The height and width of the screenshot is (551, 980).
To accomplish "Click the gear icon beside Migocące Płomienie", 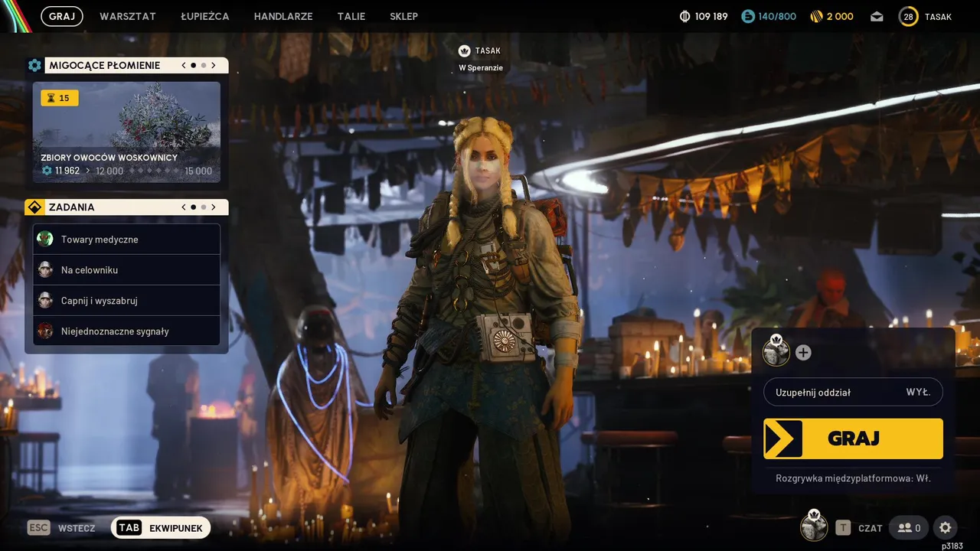I will coord(34,66).
